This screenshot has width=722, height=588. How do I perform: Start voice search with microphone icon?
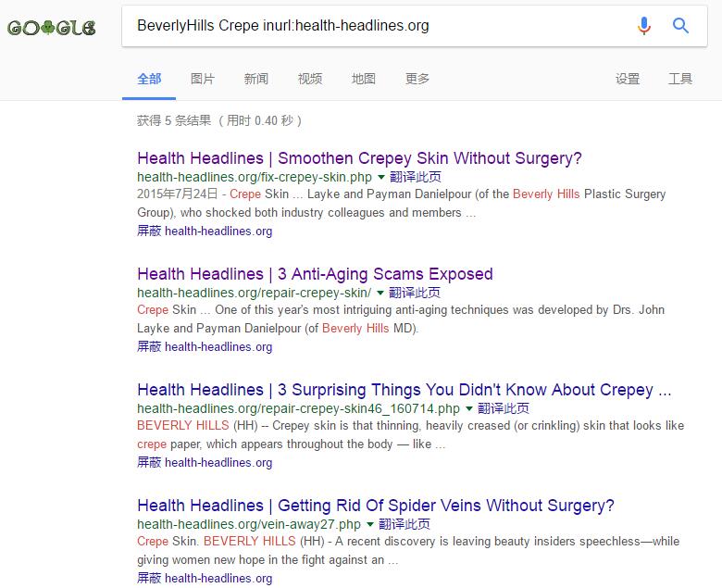[644, 26]
